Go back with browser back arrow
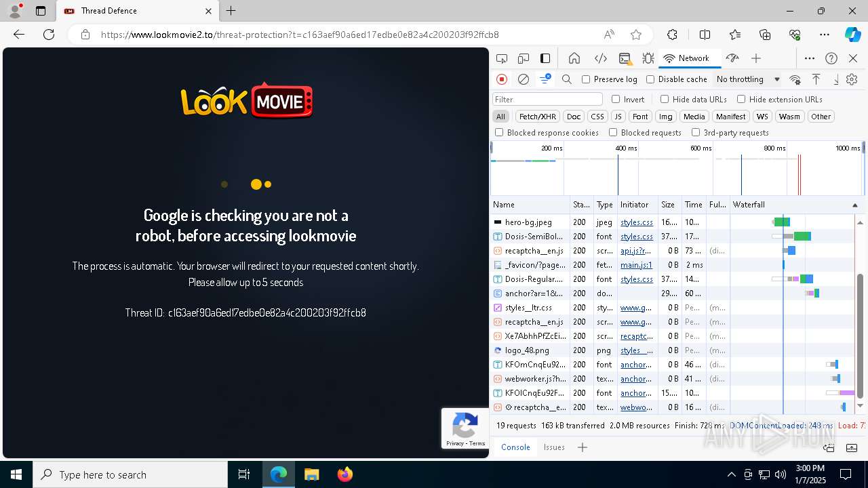The width and height of the screenshot is (868, 488). 19,35
